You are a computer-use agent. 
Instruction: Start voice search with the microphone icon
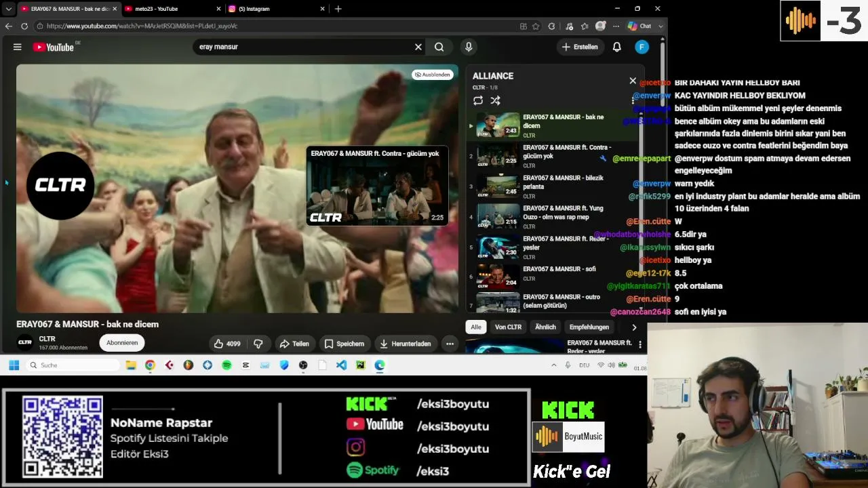[469, 47]
